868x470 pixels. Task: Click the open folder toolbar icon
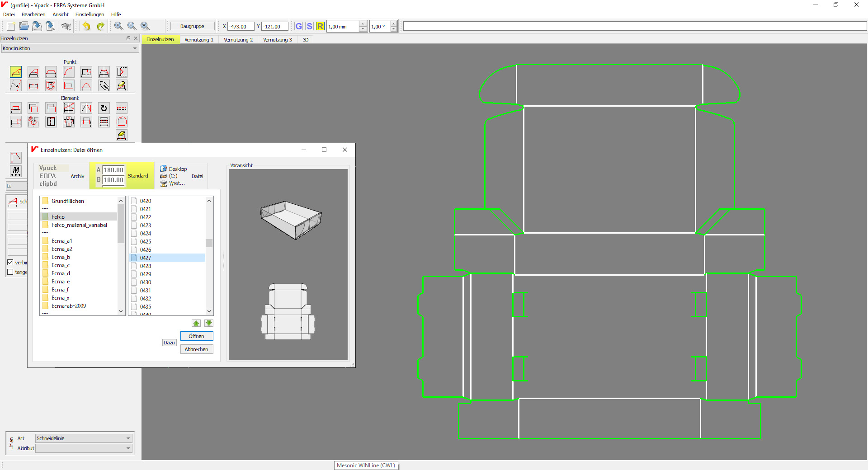[24, 26]
